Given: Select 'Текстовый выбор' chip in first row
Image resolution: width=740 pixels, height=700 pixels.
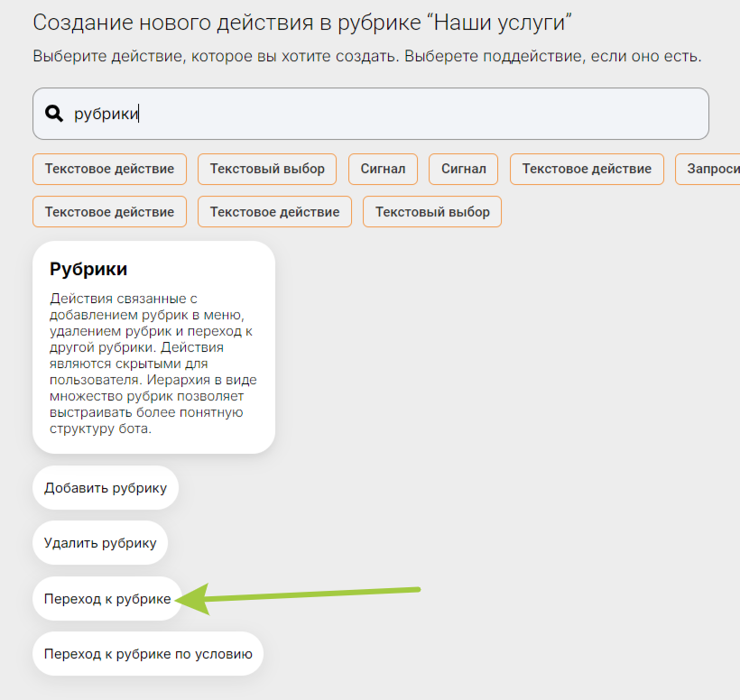Looking at the screenshot, I should 267,169.
